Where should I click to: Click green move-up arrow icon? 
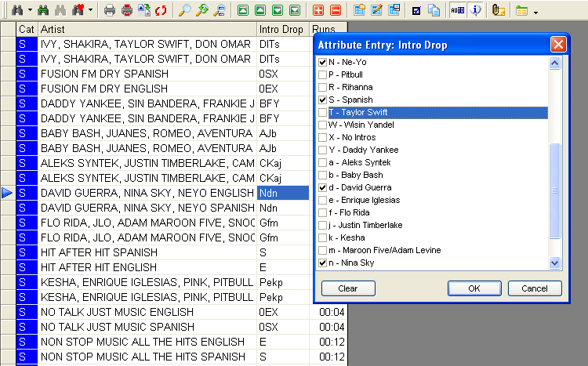pyautogui.click(x=260, y=10)
